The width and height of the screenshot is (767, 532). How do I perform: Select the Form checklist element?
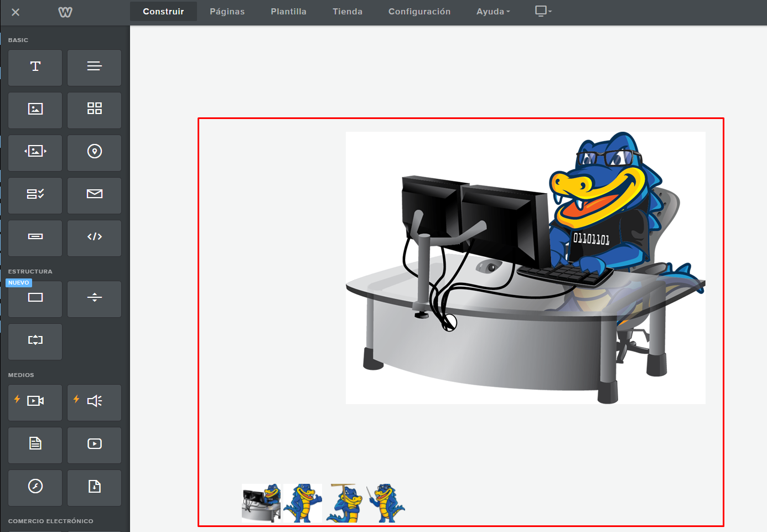pos(35,195)
